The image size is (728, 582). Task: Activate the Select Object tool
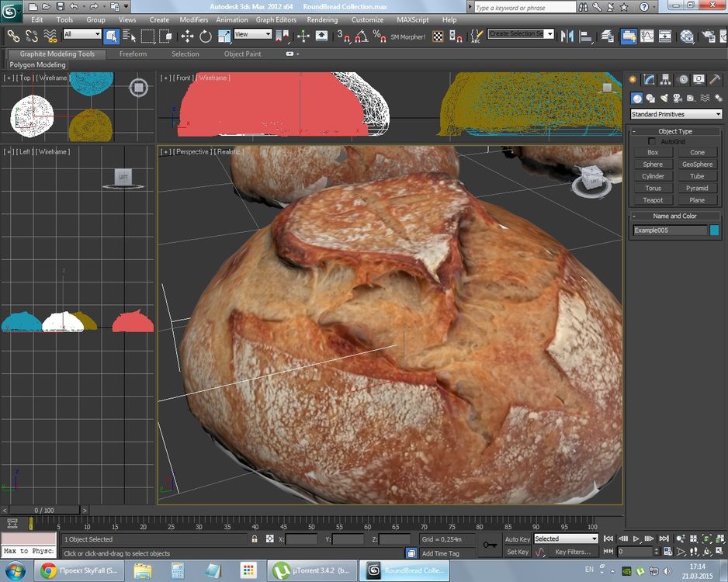coord(112,36)
